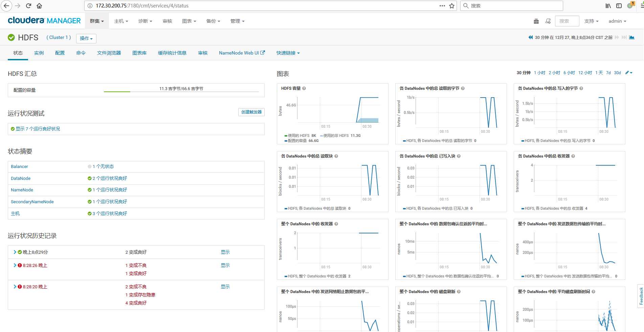
Task: Open the 审核 item in top navigation
Action: 167,21
